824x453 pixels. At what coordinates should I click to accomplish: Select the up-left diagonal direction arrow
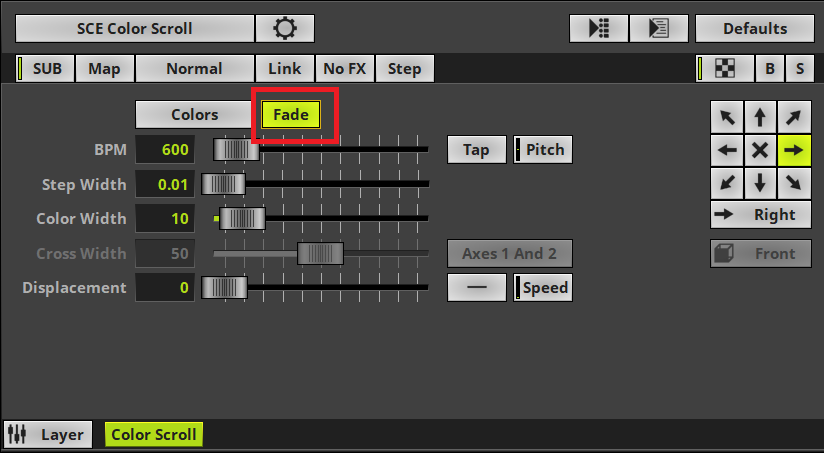[x=727, y=117]
